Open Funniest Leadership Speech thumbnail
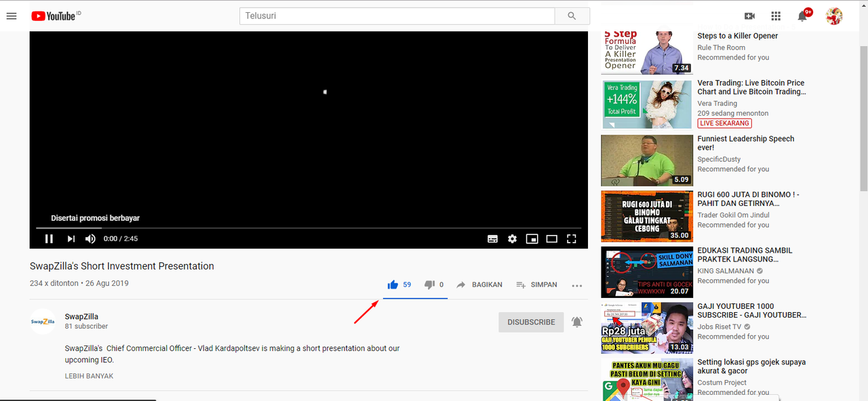868x401 pixels. [x=647, y=161]
